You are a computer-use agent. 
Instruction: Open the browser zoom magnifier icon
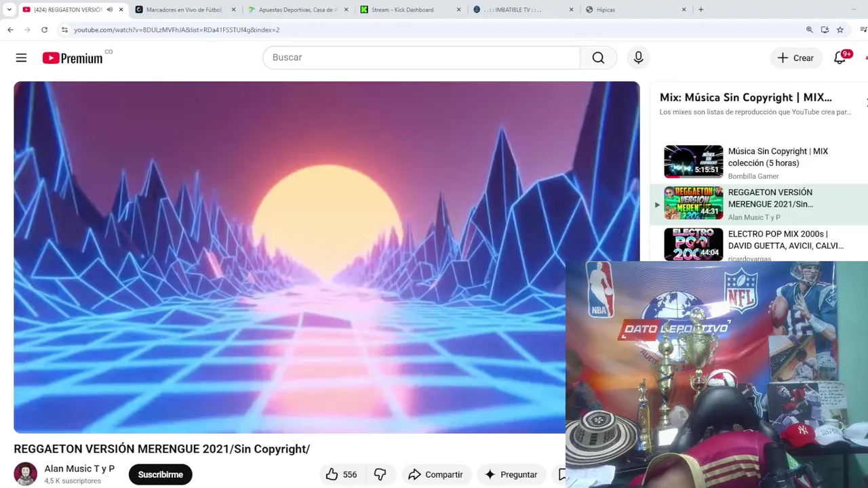(809, 30)
